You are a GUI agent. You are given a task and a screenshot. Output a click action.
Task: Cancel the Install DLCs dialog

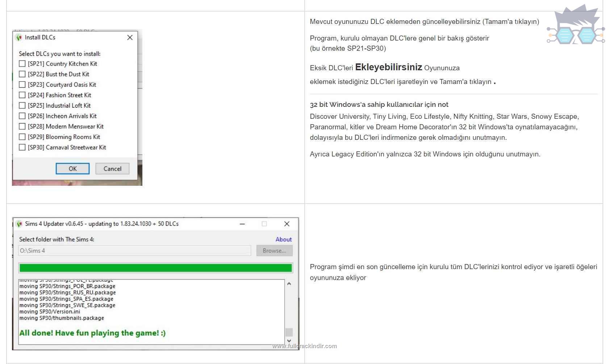112,169
